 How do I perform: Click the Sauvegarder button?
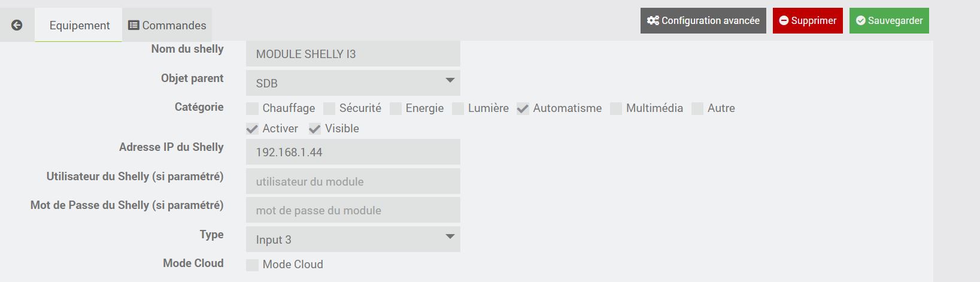[889, 20]
